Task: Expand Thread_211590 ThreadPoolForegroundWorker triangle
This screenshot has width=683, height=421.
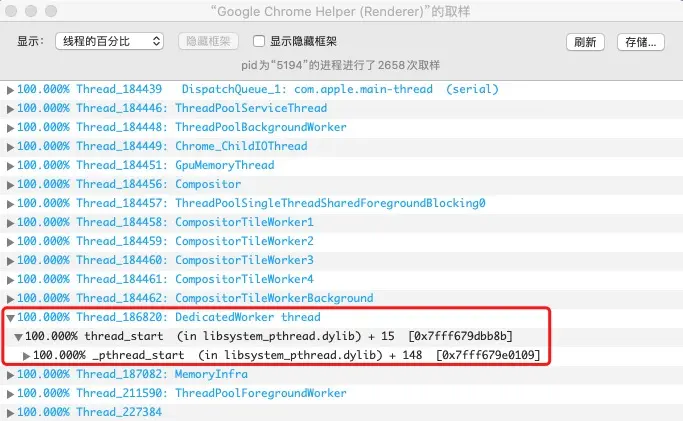Action: pyautogui.click(x=10, y=394)
